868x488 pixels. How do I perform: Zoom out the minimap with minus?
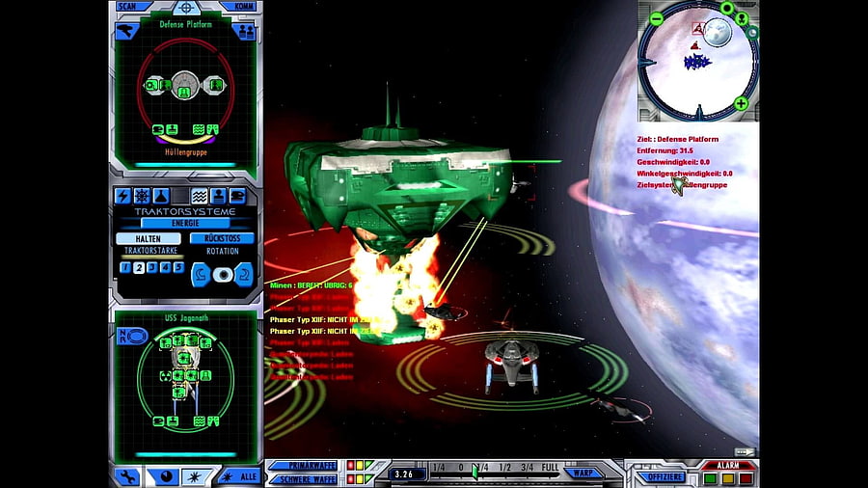[657, 19]
